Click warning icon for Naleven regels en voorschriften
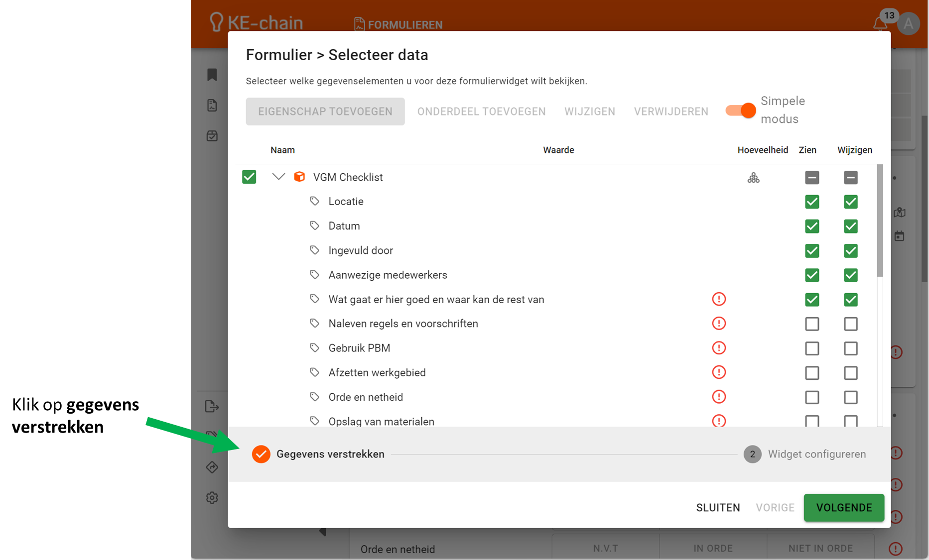929x560 pixels. click(719, 324)
